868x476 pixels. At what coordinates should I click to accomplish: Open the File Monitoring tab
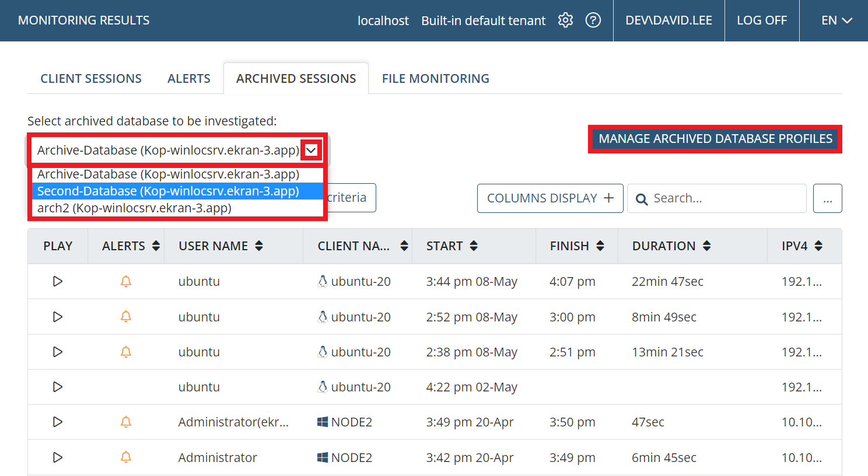pos(435,79)
